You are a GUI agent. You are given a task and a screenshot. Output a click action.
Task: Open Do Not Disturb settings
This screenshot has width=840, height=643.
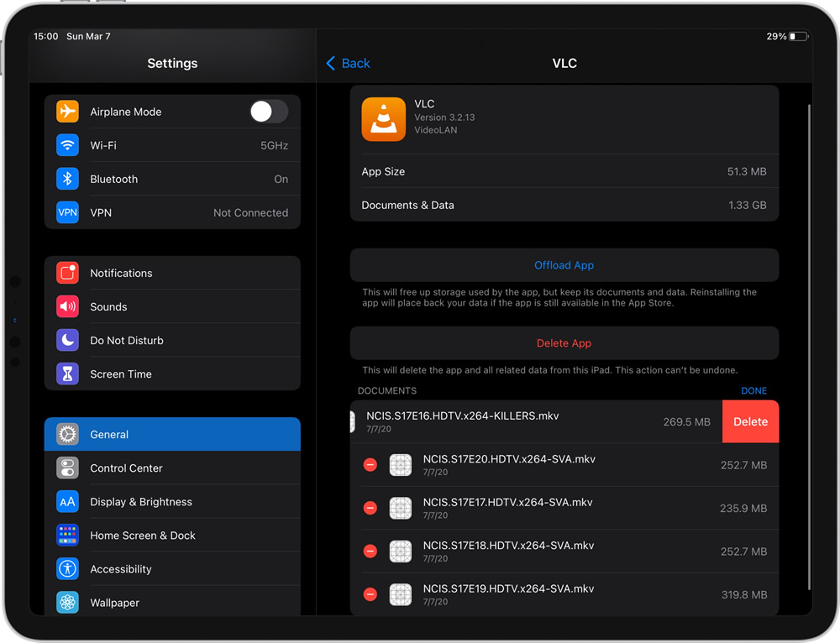click(x=172, y=341)
